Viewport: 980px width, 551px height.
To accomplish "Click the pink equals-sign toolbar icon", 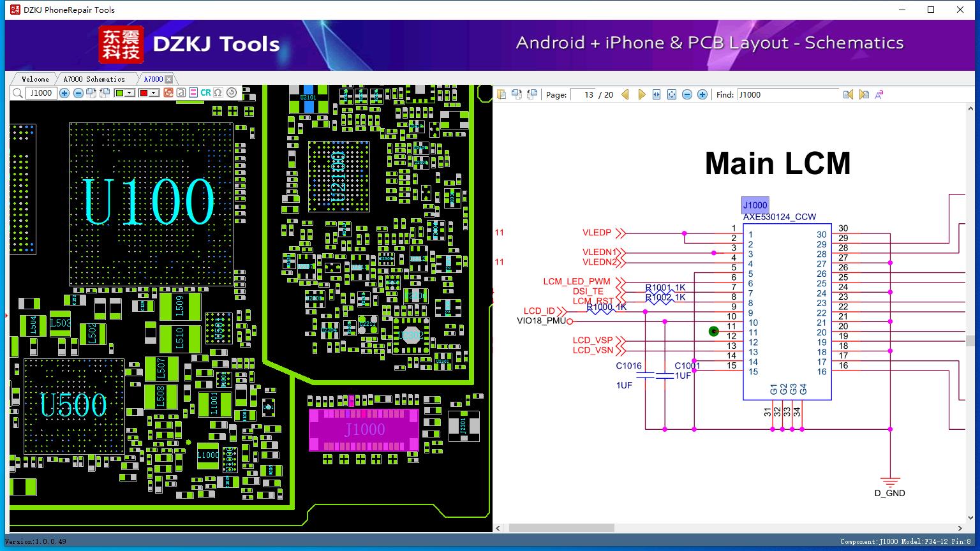I will (x=192, y=93).
